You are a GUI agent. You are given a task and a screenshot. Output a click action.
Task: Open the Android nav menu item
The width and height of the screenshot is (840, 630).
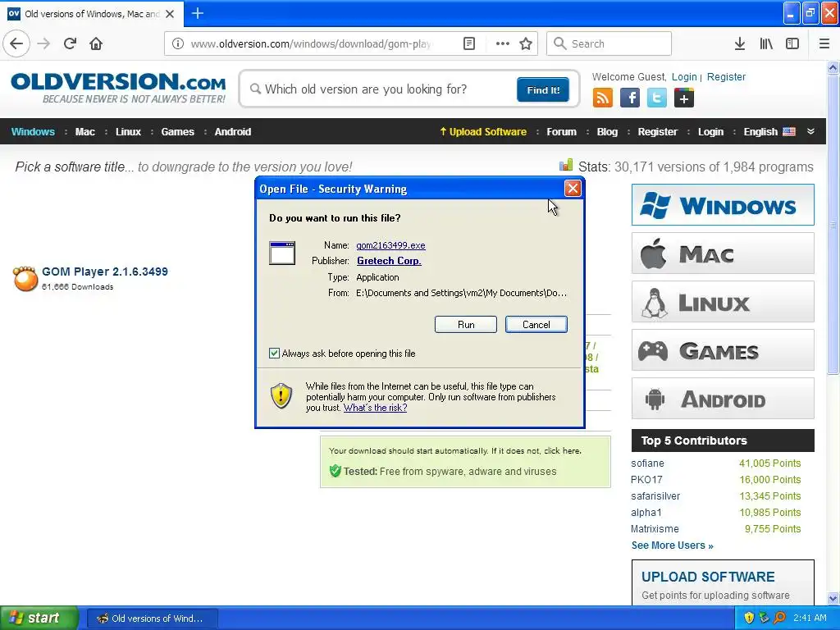pos(233,132)
